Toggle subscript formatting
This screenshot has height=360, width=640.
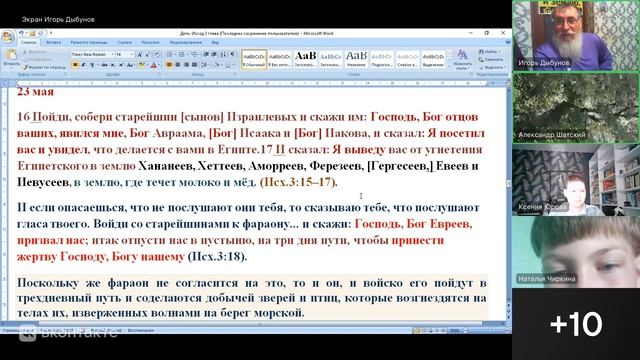113,65
